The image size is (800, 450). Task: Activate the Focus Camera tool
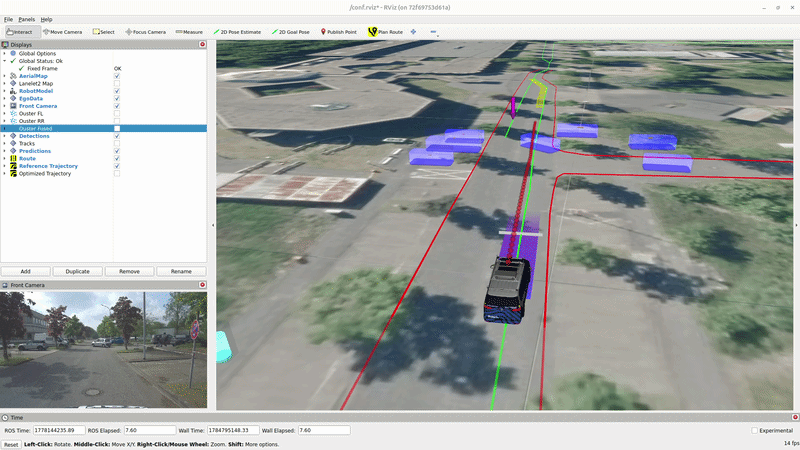(x=145, y=32)
